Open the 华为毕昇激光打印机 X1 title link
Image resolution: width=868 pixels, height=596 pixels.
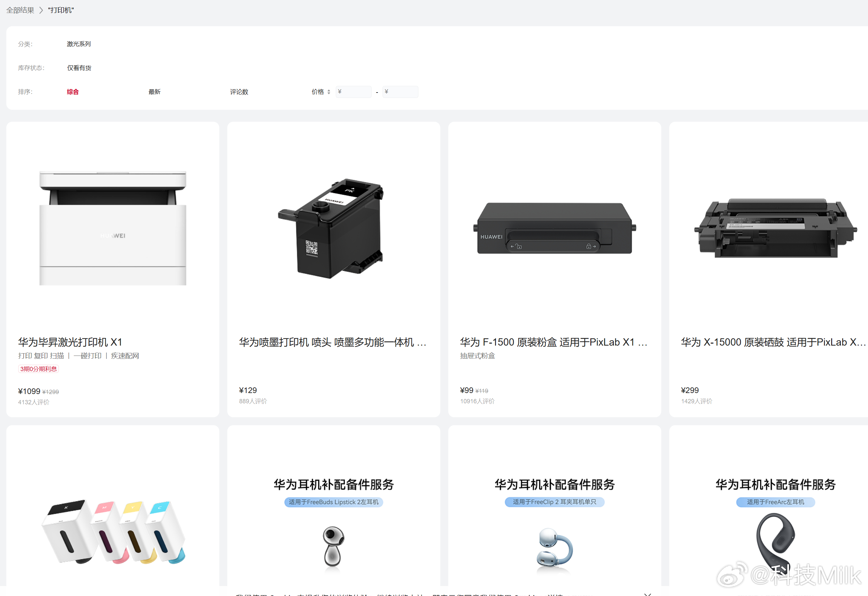(x=70, y=342)
